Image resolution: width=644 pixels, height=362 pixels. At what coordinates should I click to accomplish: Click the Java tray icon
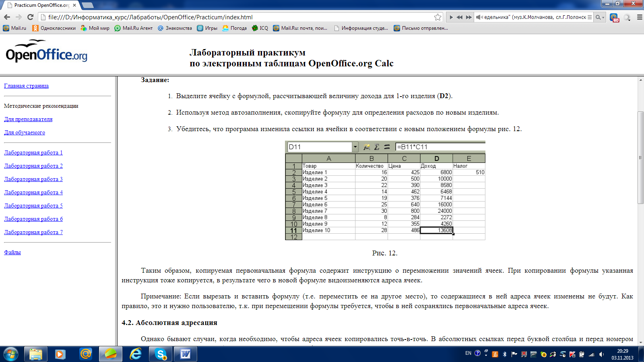pyautogui.click(x=495, y=354)
